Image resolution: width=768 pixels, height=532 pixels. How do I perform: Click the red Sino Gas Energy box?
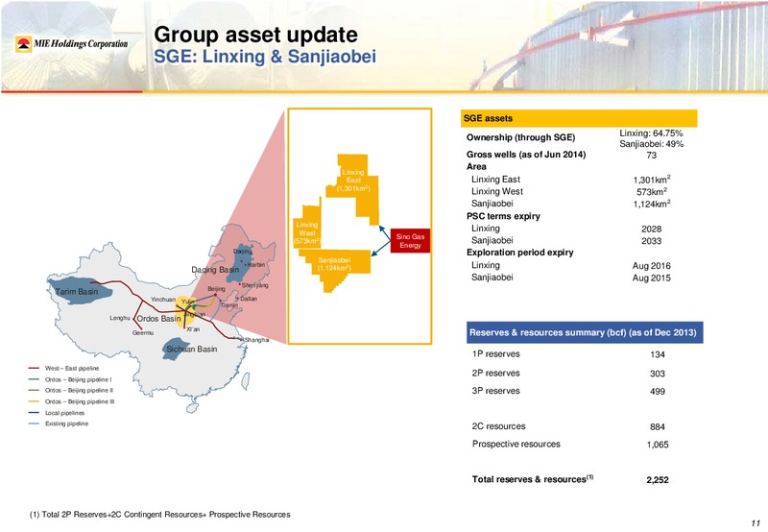tap(410, 240)
